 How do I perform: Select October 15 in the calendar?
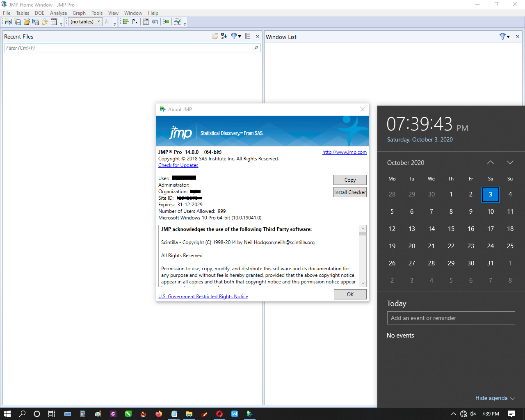[x=451, y=229]
